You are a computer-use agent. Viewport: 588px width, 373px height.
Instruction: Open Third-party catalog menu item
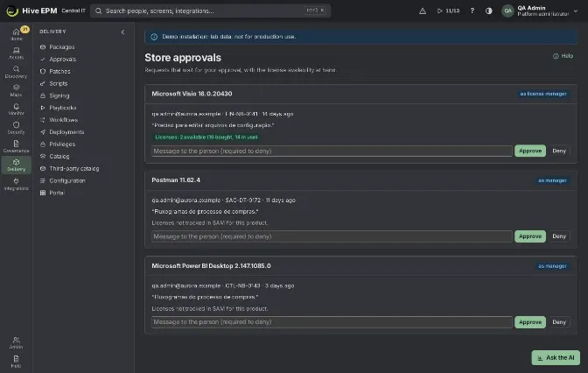click(x=73, y=168)
